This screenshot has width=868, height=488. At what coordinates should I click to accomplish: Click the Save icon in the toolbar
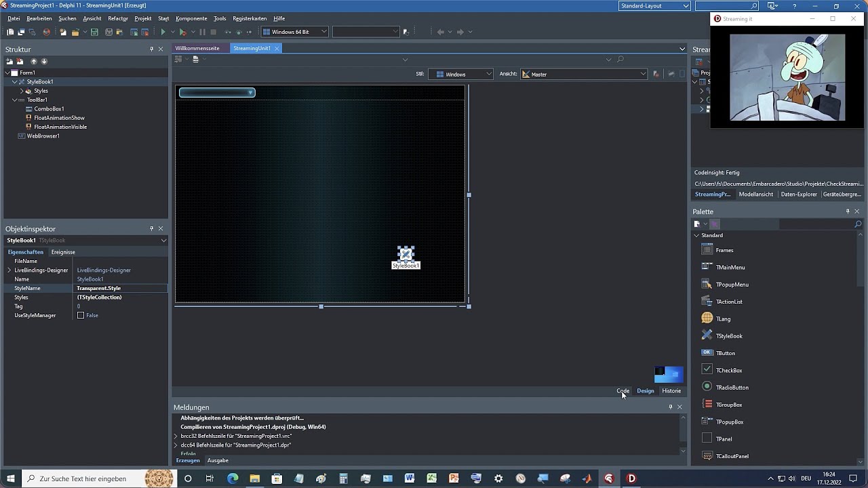click(94, 32)
